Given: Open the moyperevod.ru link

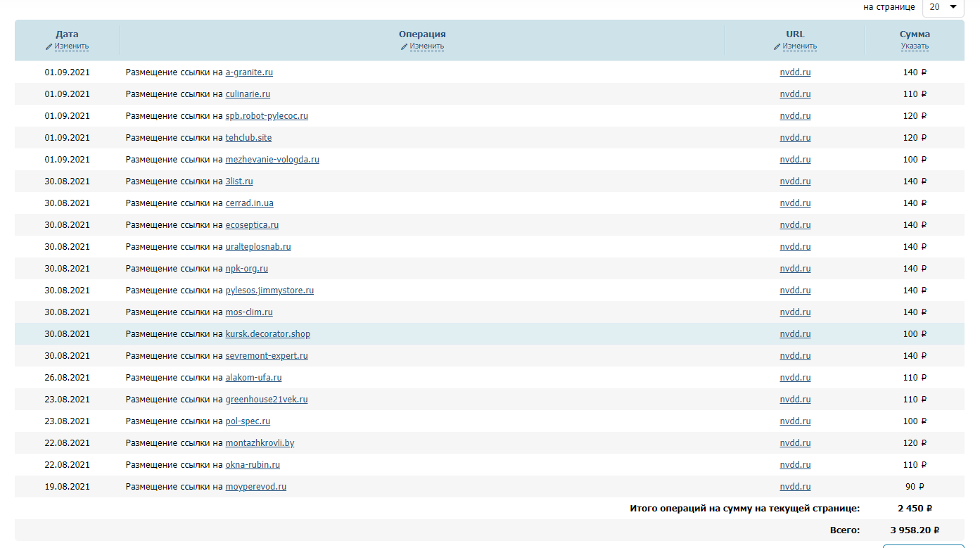Looking at the screenshot, I should tap(256, 487).
